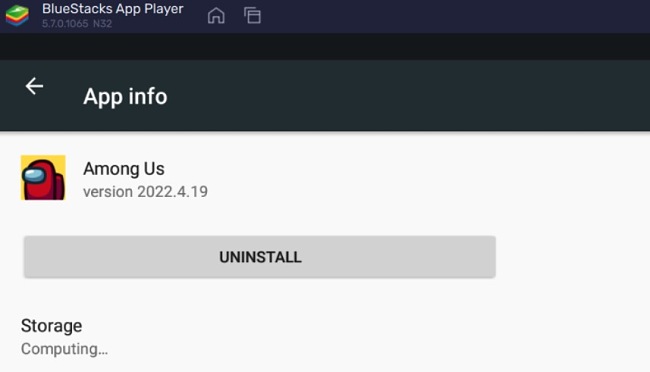Click blank area right of Among Us name
The image size is (650, 372).
click(x=415, y=177)
